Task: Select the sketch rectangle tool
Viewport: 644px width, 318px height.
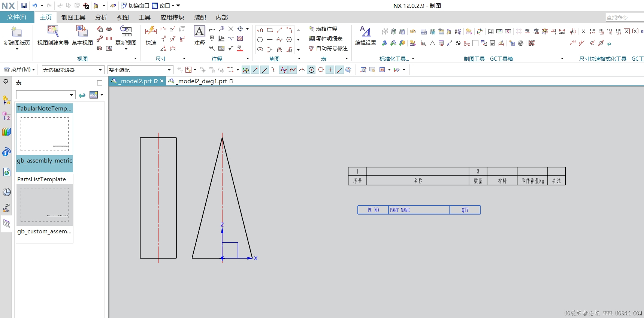Action: click(270, 30)
